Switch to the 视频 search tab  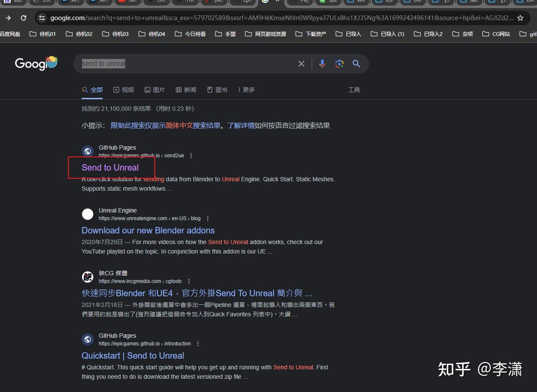[x=124, y=90]
